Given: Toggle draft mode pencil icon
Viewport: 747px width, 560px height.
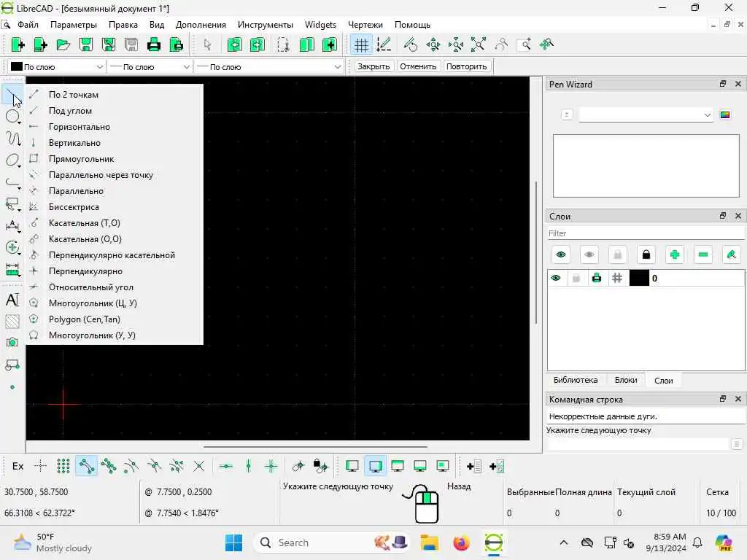Looking at the screenshot, I should (384, 44).
